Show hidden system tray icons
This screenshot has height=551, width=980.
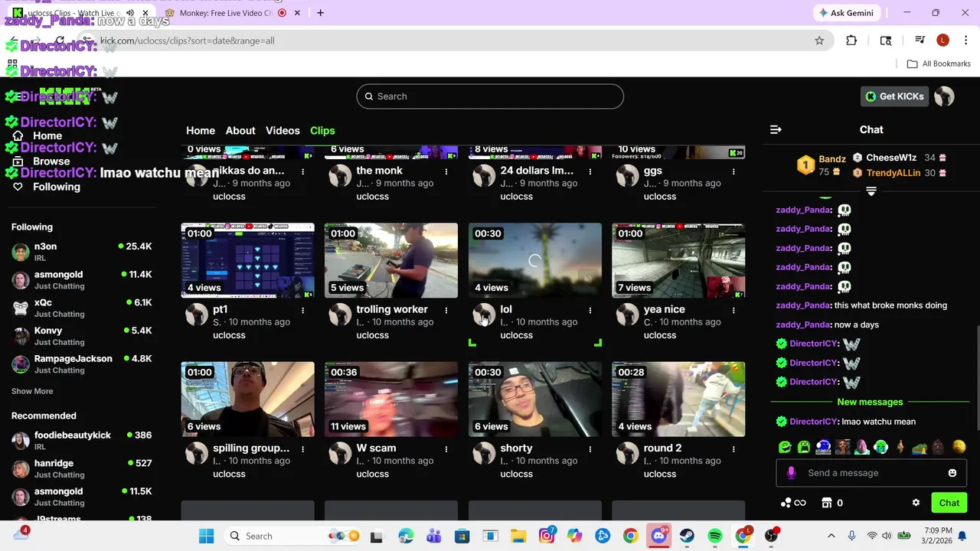tap(831, 536)
